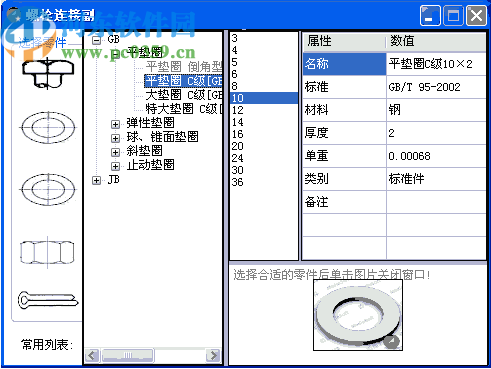
Task: Click the 厚度 property cell
Action: click(x=344, y=133)
